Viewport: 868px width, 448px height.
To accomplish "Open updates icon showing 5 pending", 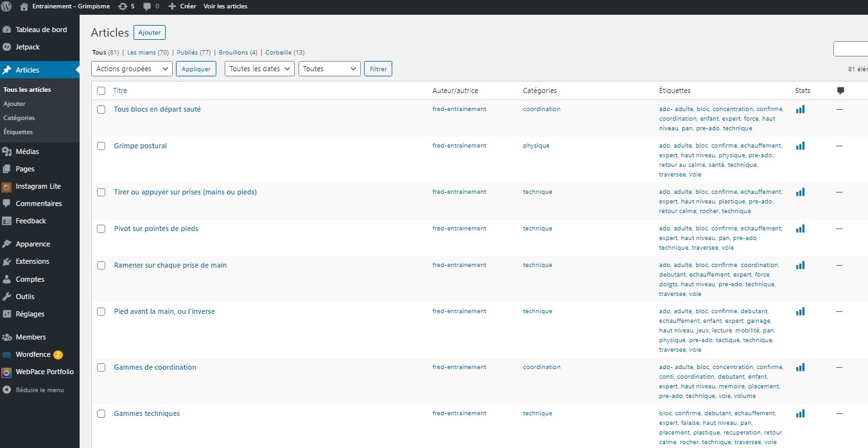I will click(x=123, y=6).
